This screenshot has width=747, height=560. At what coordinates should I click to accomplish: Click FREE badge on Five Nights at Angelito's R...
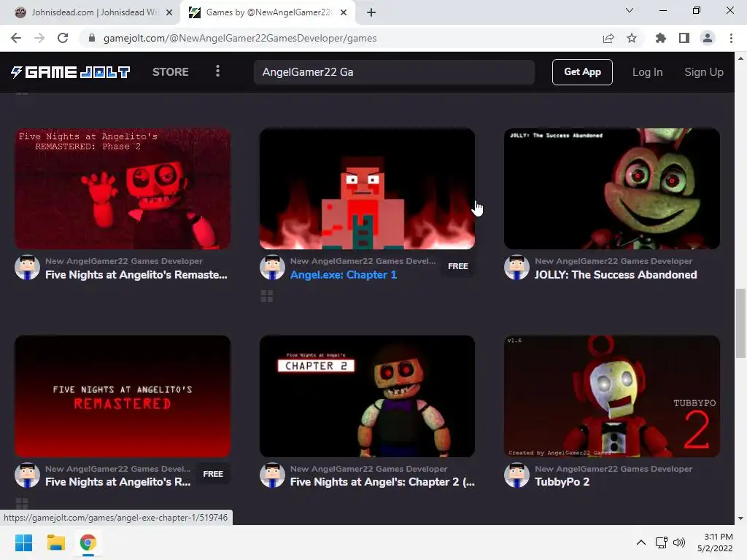213,474
